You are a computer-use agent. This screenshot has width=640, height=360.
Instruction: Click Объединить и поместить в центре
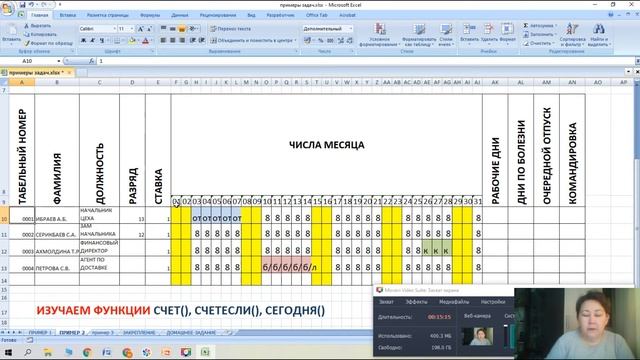pyautogui.click(x=252, y=40)
